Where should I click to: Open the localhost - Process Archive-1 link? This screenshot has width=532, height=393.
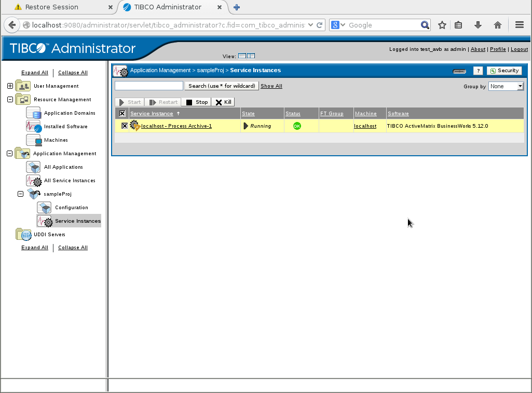click(x=176, y=126)
